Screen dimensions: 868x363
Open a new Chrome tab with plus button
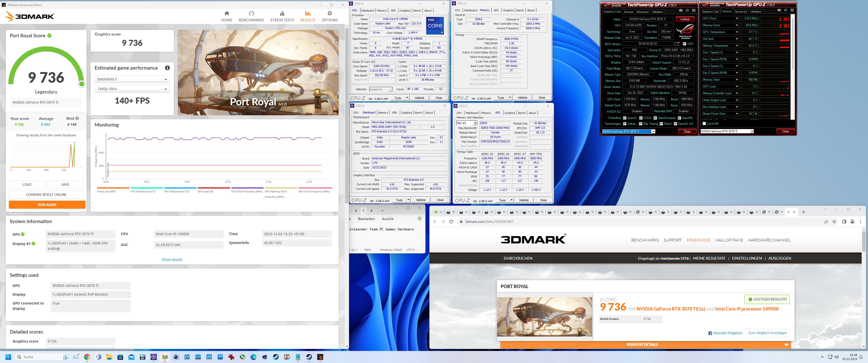[x=804, y=212]
